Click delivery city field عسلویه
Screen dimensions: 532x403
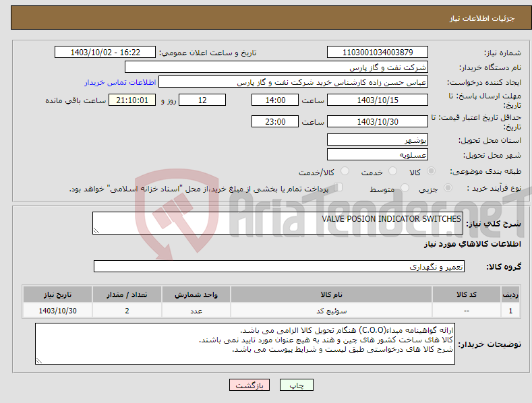[x=378, y=155]
